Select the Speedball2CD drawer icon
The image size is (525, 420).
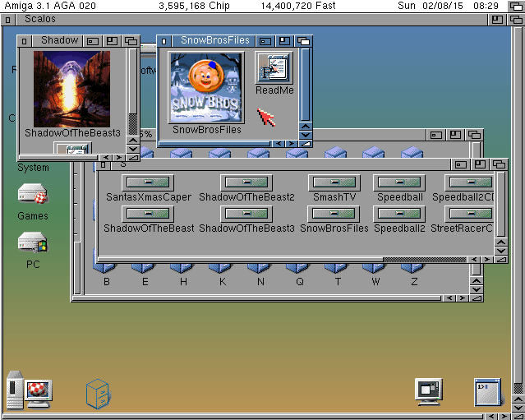tap(469, 182)
